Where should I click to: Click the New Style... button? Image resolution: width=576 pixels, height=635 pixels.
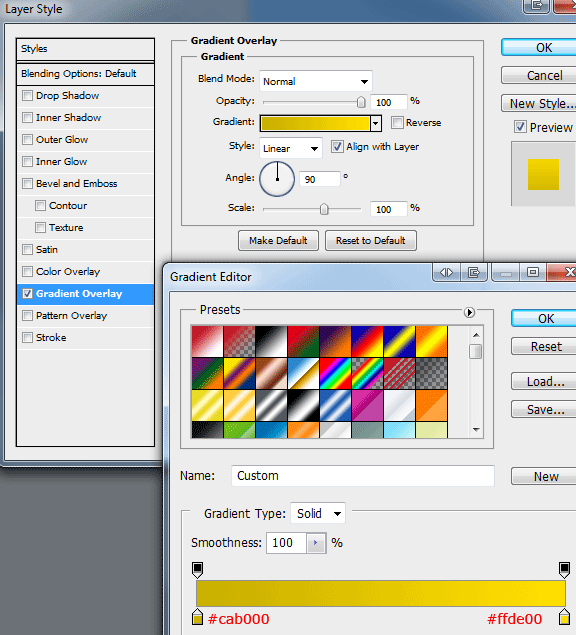click(x=539, y=103)
